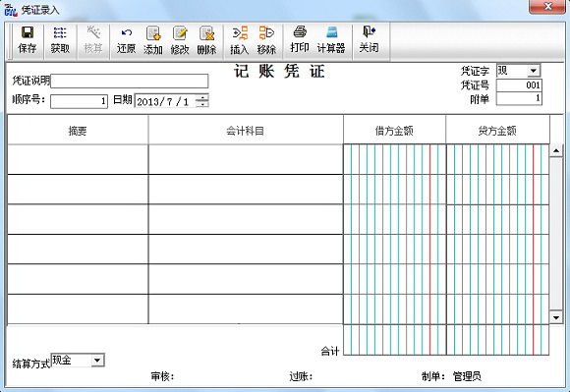Click the 合计 debit total cell
This screenshot has height=392, width=570.
pyautogui.click(x=394, y=340)
